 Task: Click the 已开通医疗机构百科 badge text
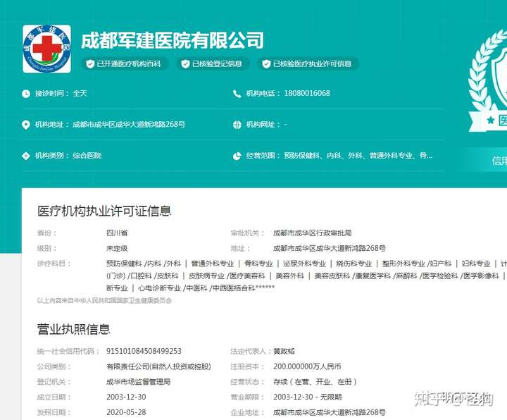click(x=129, y=63)
